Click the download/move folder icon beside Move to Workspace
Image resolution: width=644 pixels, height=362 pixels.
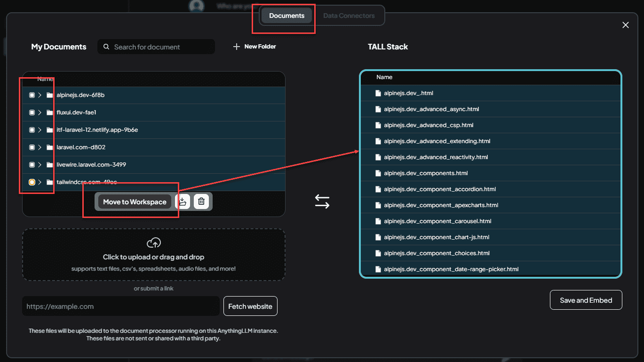[x=183, y=201]
